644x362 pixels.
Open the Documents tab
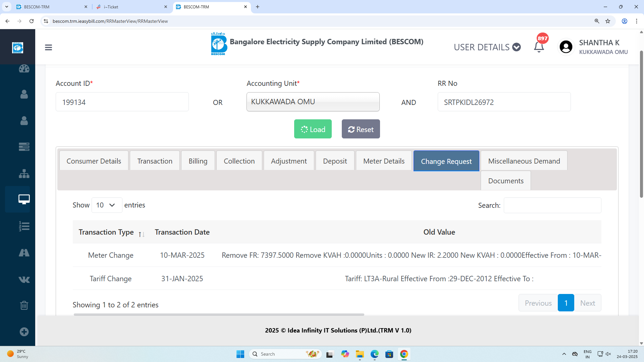click(506, 181)
